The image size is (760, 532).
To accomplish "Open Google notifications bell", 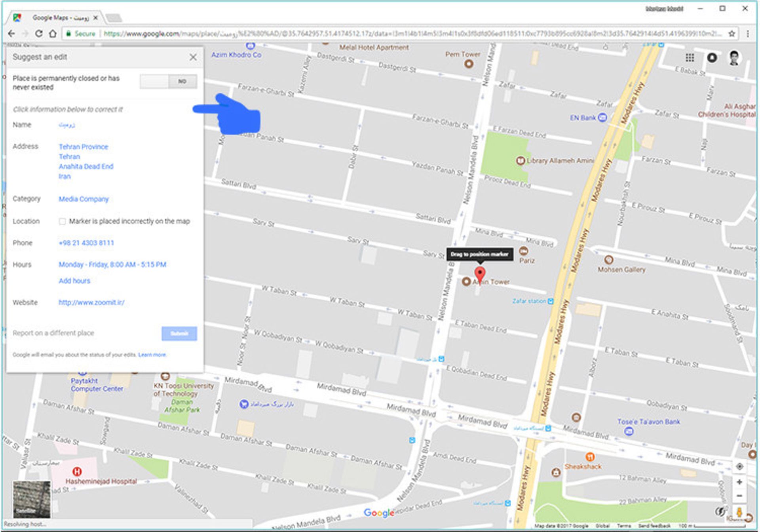I will click(x=712, y=58).
